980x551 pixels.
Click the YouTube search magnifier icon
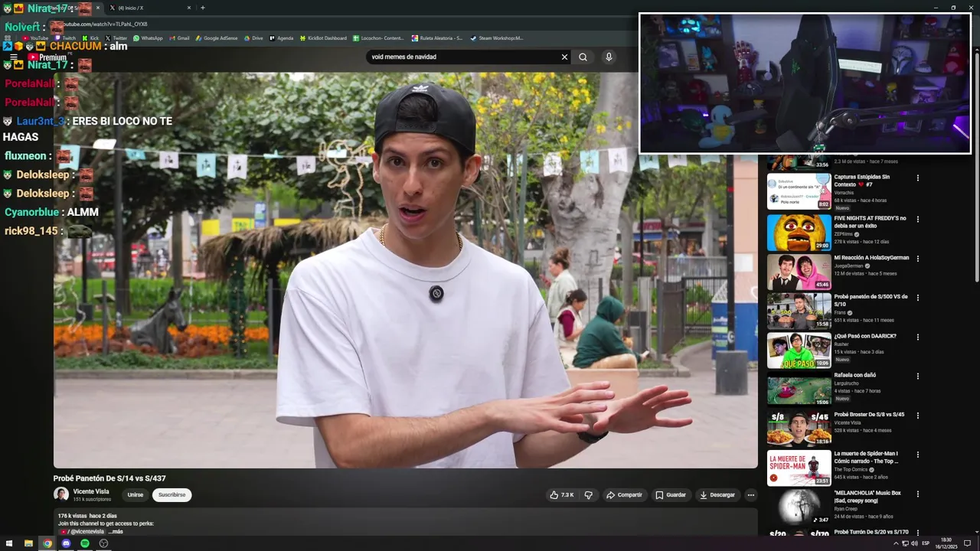pos(583,57)
